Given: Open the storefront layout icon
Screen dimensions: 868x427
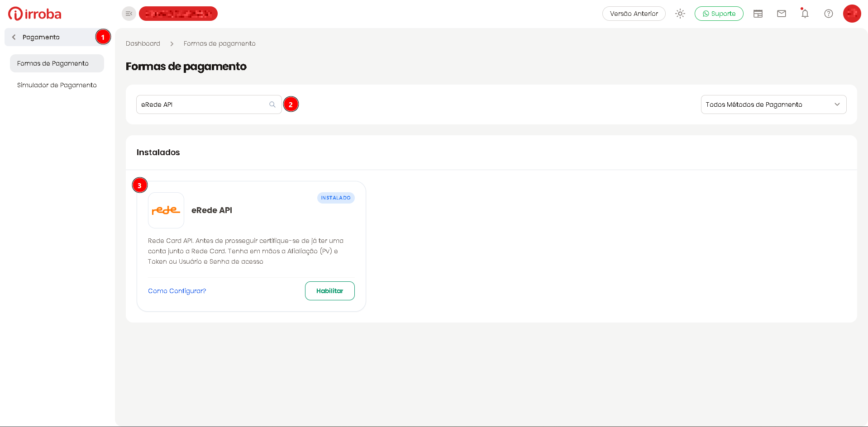Looking at the screenshot, I should click(758, 14).
